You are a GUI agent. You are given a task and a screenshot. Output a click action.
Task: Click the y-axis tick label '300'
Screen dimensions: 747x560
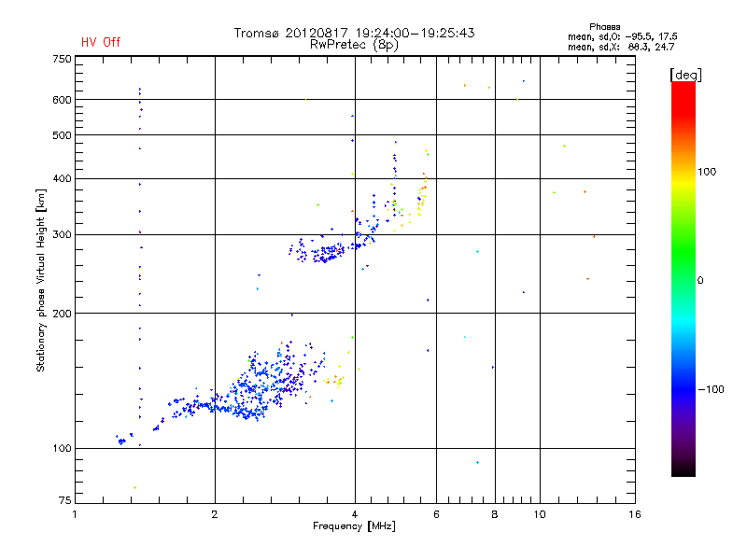tap(62, 234)
